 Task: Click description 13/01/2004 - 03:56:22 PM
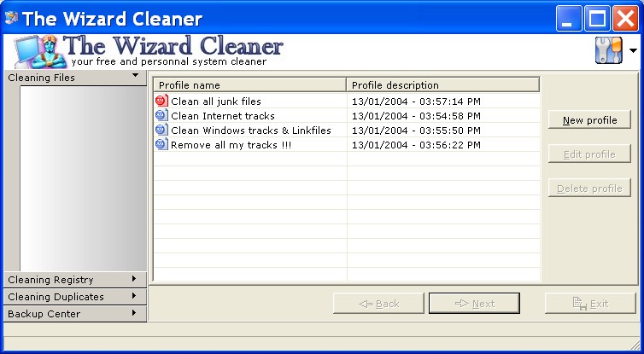click(x=416, y=145)
